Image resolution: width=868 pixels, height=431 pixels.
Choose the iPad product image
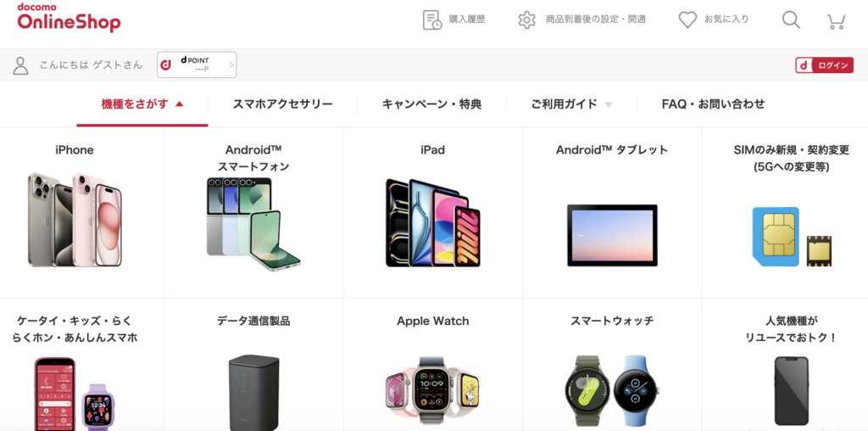433,222
